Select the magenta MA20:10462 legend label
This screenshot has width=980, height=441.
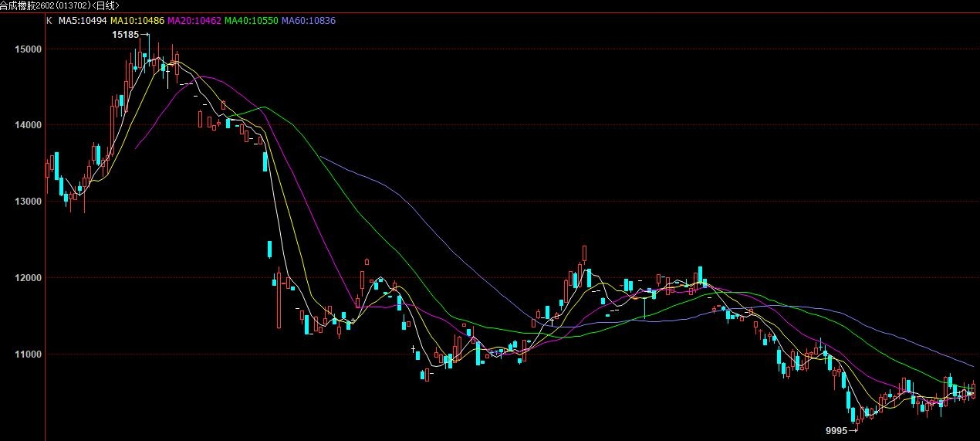(x=194, y=21)
